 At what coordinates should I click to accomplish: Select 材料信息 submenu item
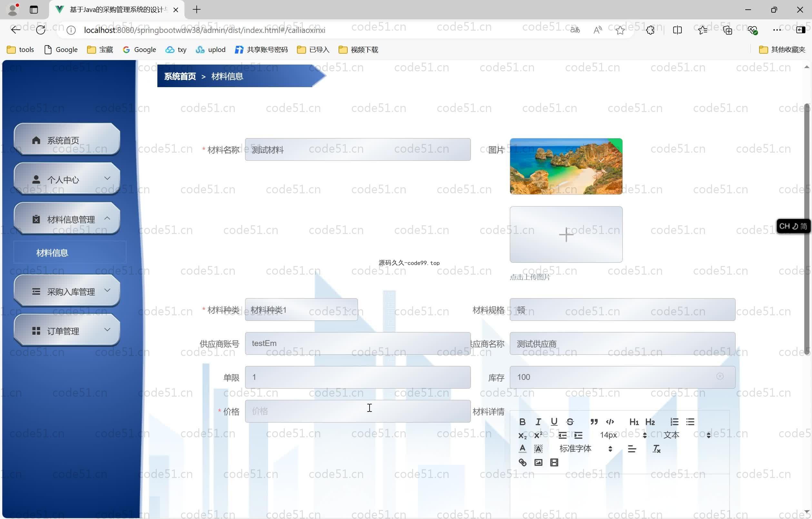click(x=70, y=252)
